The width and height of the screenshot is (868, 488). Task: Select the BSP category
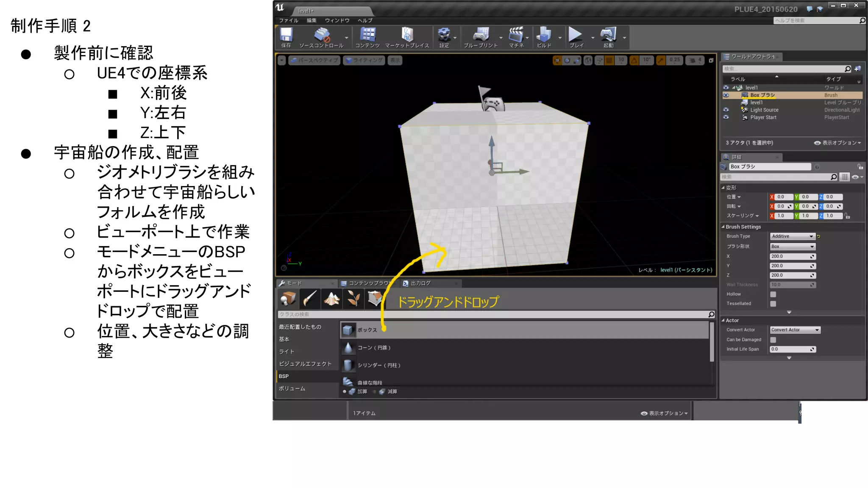click(x=307, y=376)
